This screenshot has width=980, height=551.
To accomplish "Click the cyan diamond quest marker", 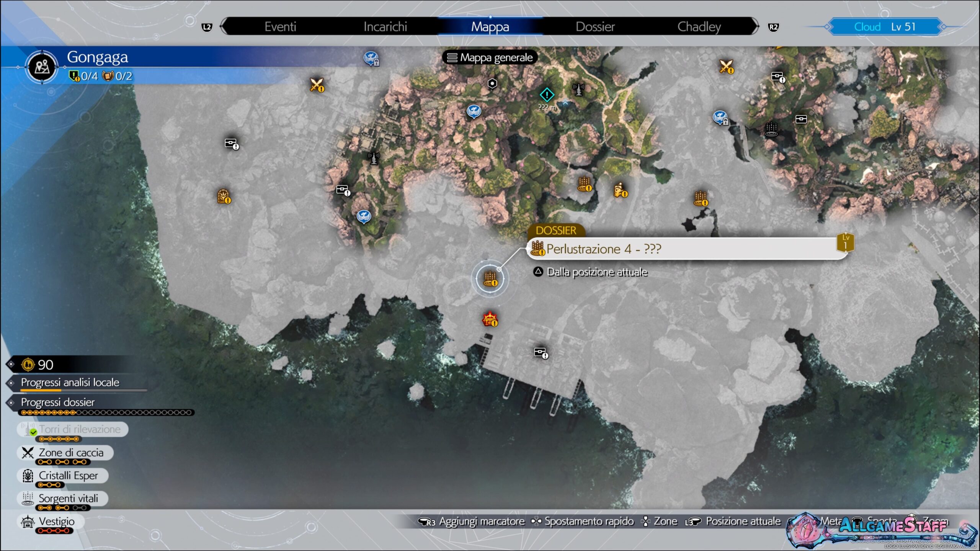I will (x=547, y=95).
